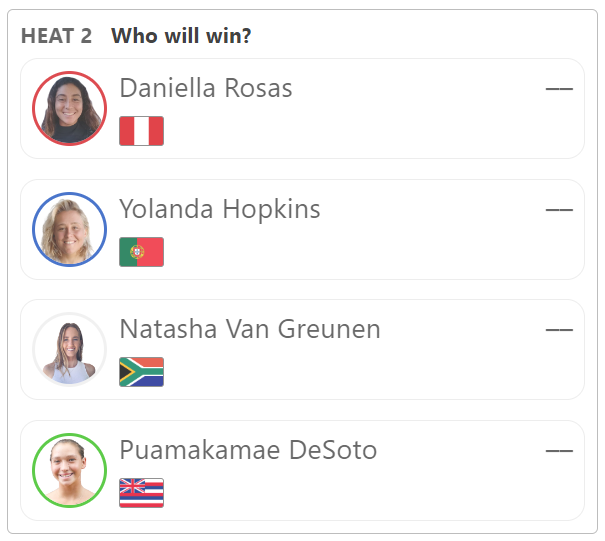Image resolution: width=605 pixels, height=541 pixels.
Task: Click the HEAT 2 label
Action: (56, 36)
